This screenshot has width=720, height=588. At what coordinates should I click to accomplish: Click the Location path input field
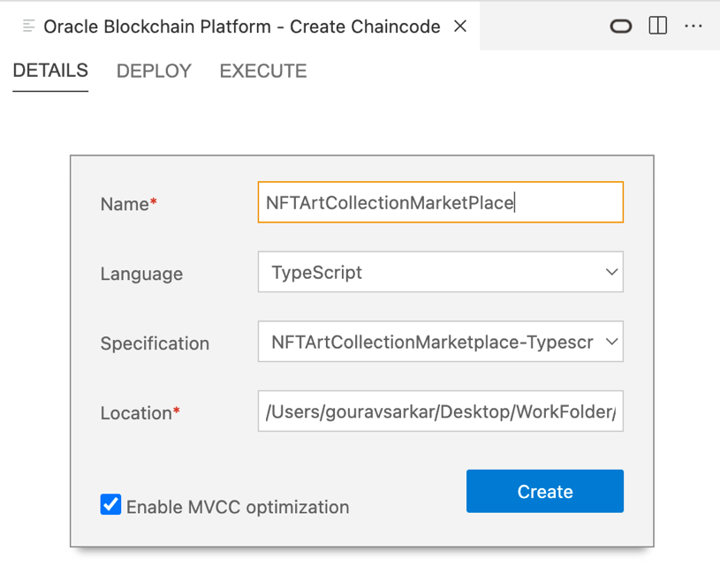440,411
